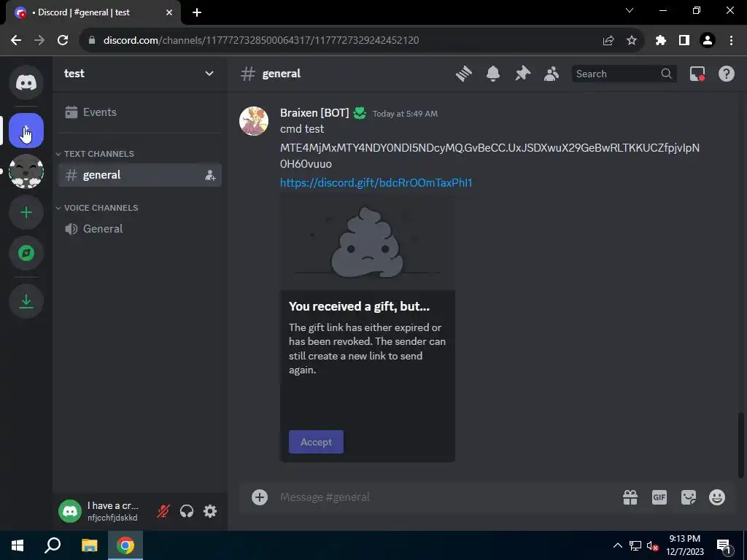Toggle deafen headphones icon
Viewport: 747px width, 560px height.
(x=187, y=511)
